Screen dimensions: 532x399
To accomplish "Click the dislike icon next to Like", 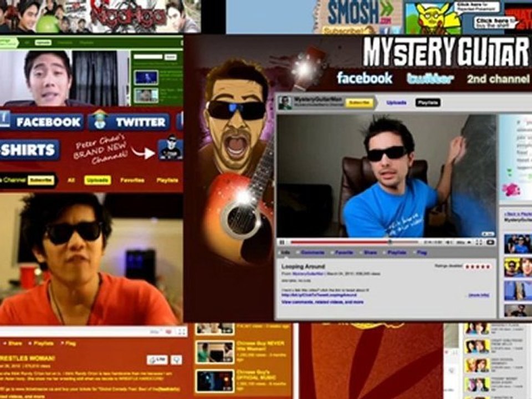I will click(176, 360).
